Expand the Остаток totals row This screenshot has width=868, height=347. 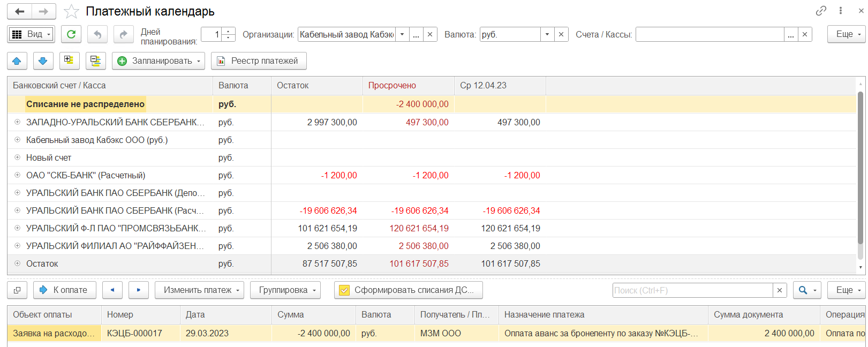pyautogui.click(x=17, y=263)
